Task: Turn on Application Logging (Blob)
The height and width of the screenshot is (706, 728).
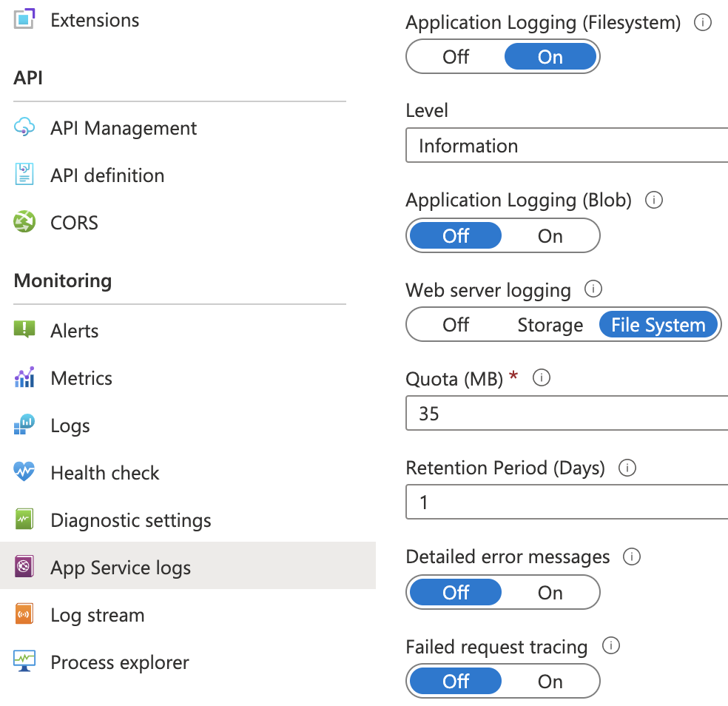Action: point(550,236)
